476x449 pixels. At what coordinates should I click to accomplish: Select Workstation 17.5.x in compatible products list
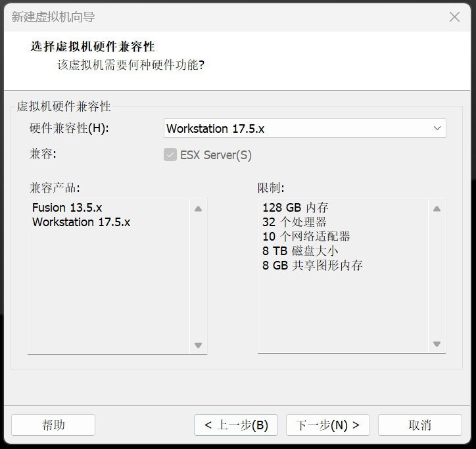(x=82, y=222)
